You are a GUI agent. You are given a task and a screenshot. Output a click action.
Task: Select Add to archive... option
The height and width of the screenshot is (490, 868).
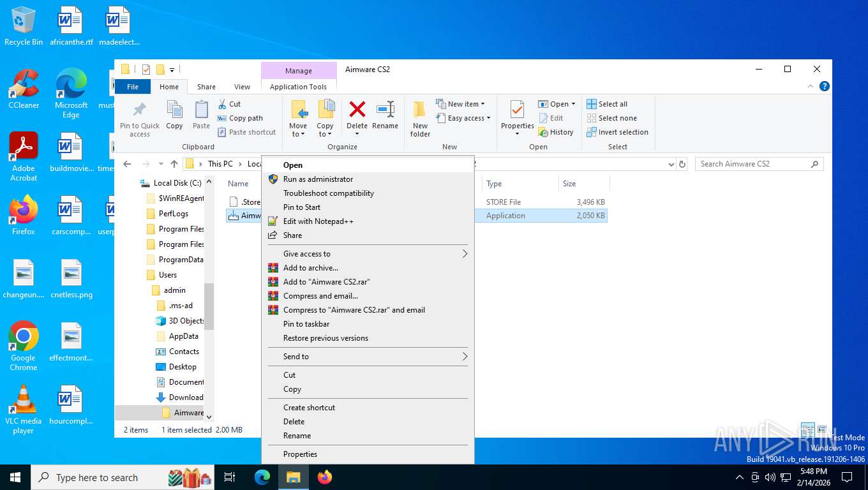pos(368,268)
